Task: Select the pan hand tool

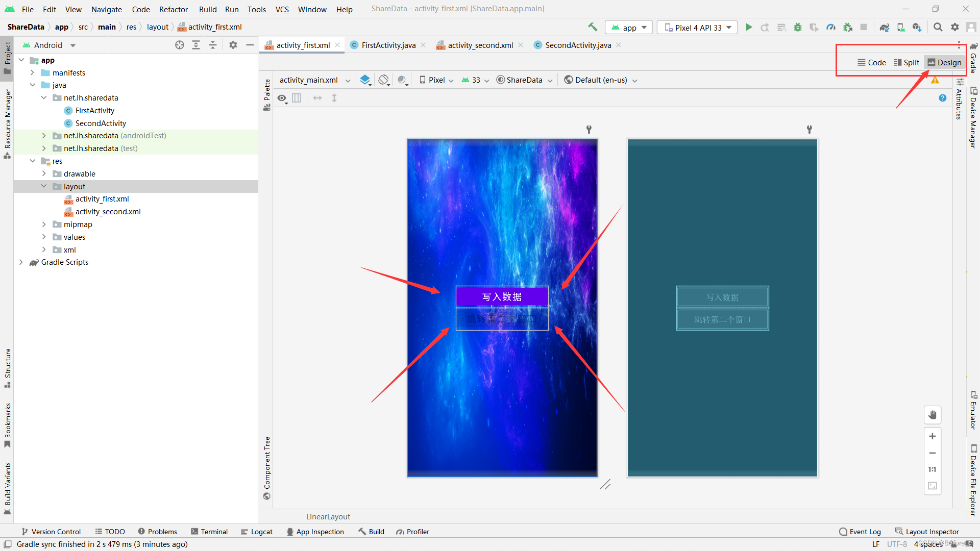Action: point(933,415)
